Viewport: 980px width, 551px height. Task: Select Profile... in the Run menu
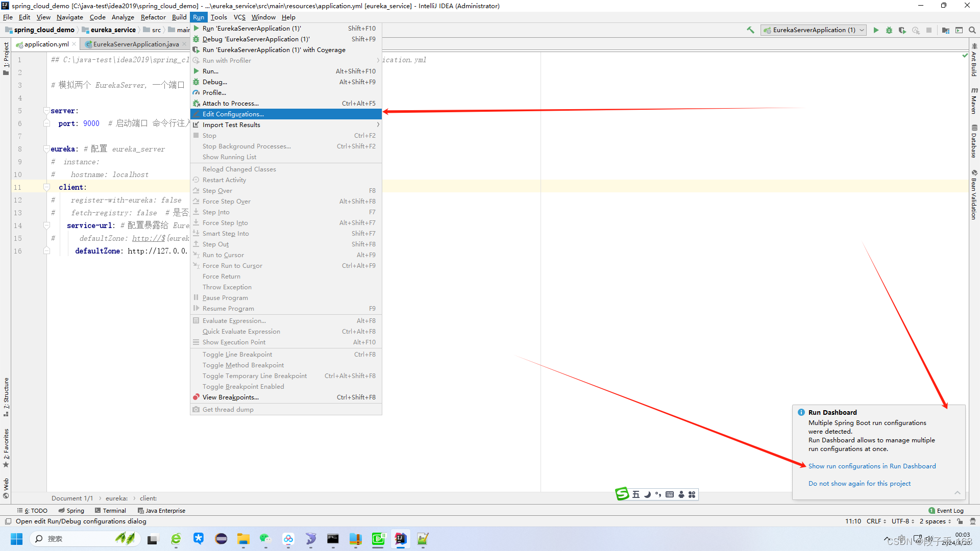pyautogui.click(x=286, y=92)
